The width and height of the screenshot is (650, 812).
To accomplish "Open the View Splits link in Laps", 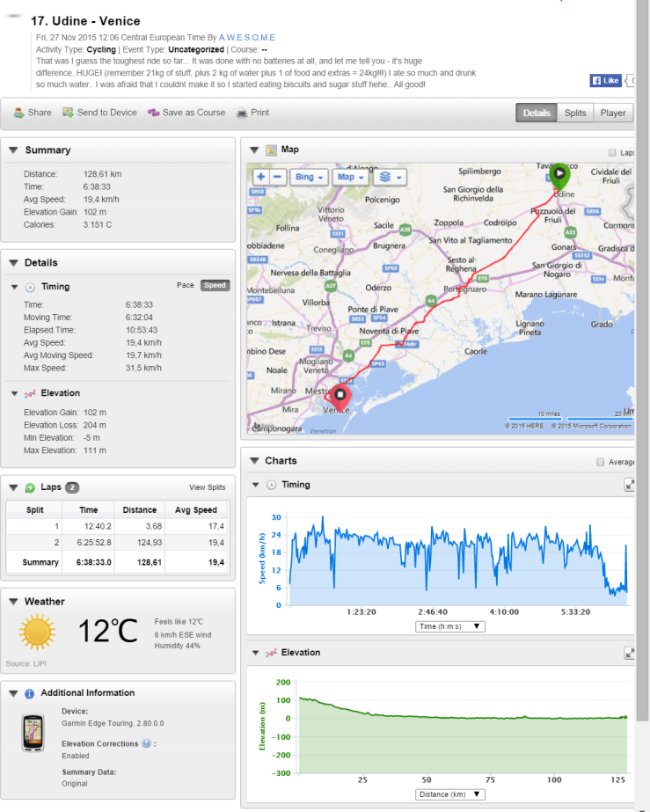I will pos(207,487).
